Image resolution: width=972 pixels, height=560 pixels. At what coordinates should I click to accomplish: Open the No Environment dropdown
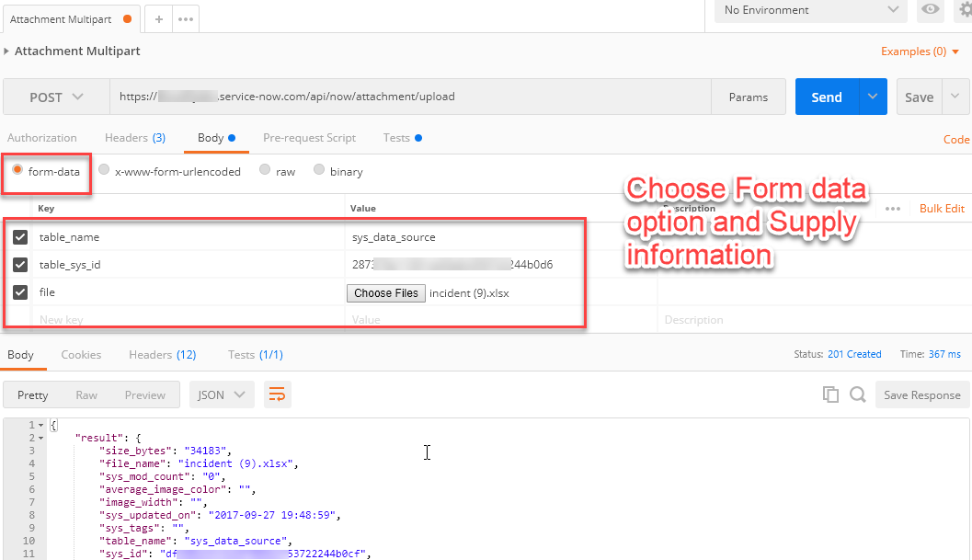click(809, 11)
